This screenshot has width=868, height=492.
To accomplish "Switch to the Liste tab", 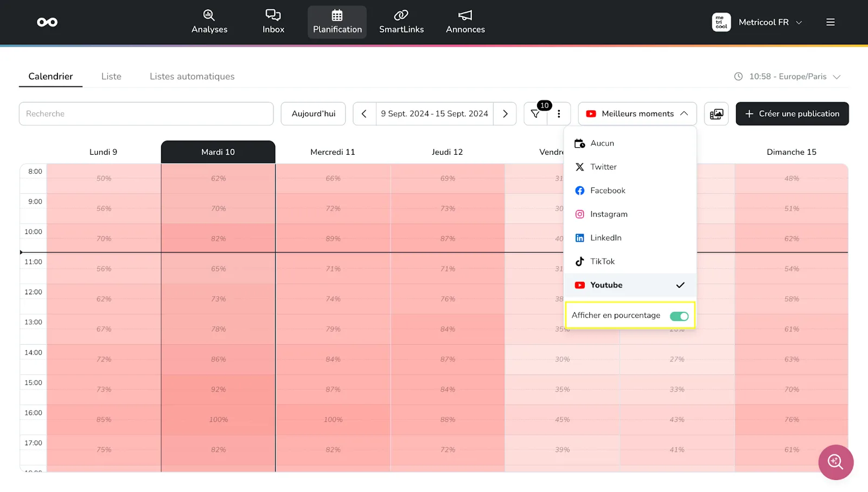I will 111,77.
